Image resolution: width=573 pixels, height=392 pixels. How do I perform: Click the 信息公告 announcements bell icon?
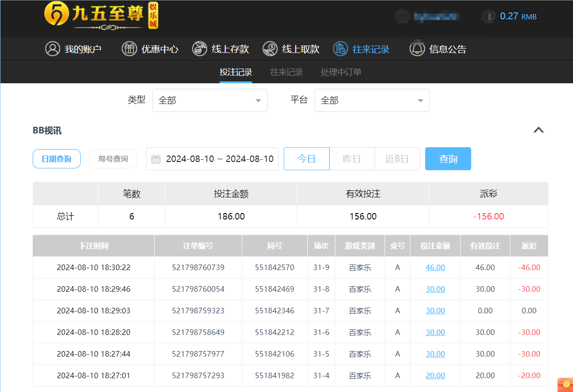(417, 49)
